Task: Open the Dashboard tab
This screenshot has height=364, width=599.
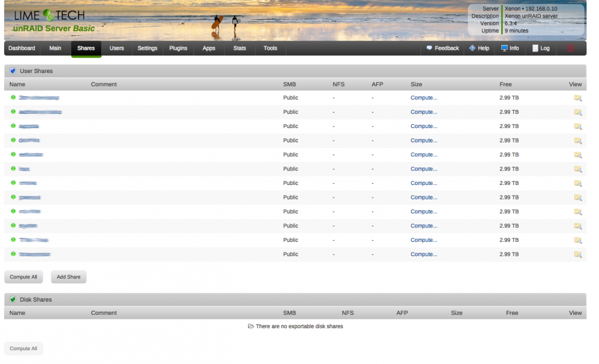Action: point(22,48)
